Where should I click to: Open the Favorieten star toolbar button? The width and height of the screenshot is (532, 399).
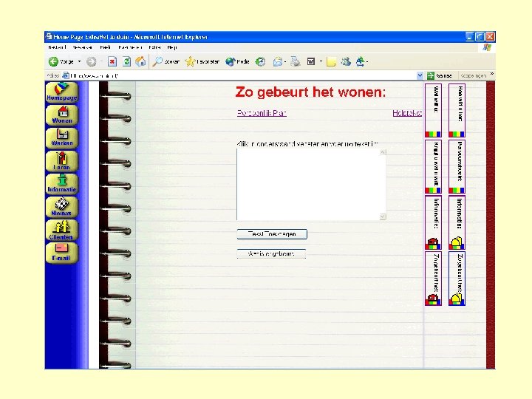click(202, 61)
